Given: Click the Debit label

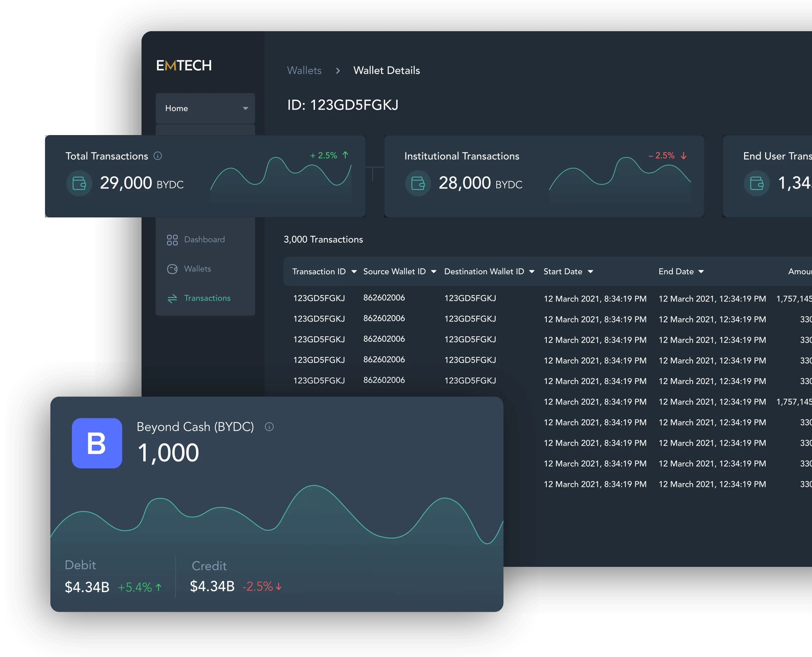Looking at the screenshot, I should [80, 565].
